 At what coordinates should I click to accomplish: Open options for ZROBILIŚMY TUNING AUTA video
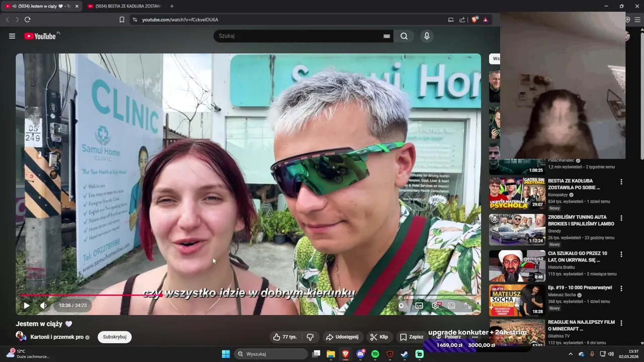click(x=621, y=218)
